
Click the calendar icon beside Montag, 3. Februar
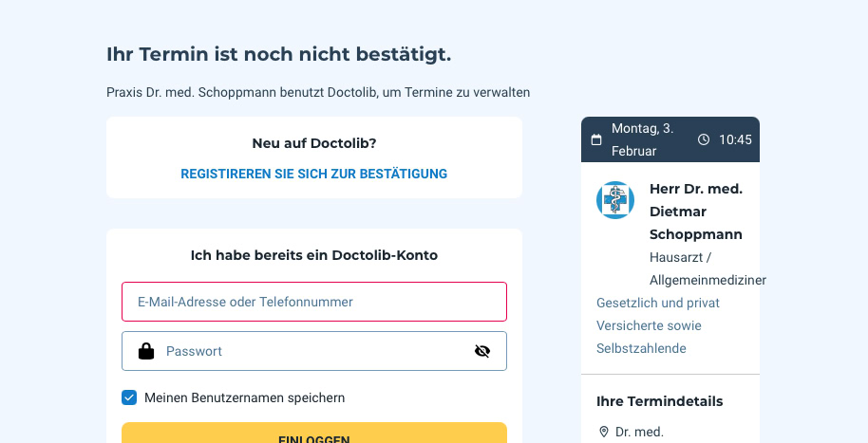tap(596, 139)
